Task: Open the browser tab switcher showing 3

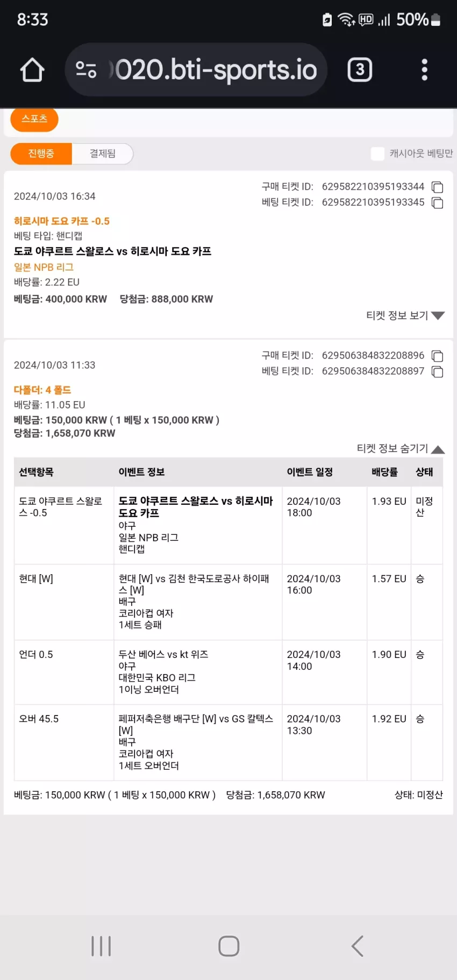Action: coord(360,70)
